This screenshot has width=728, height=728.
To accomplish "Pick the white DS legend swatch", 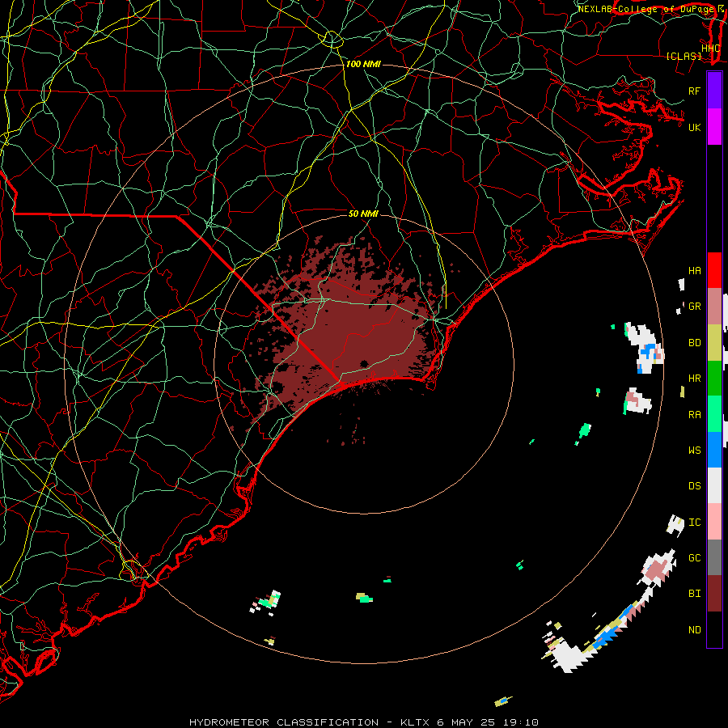I will click(714, 485).
